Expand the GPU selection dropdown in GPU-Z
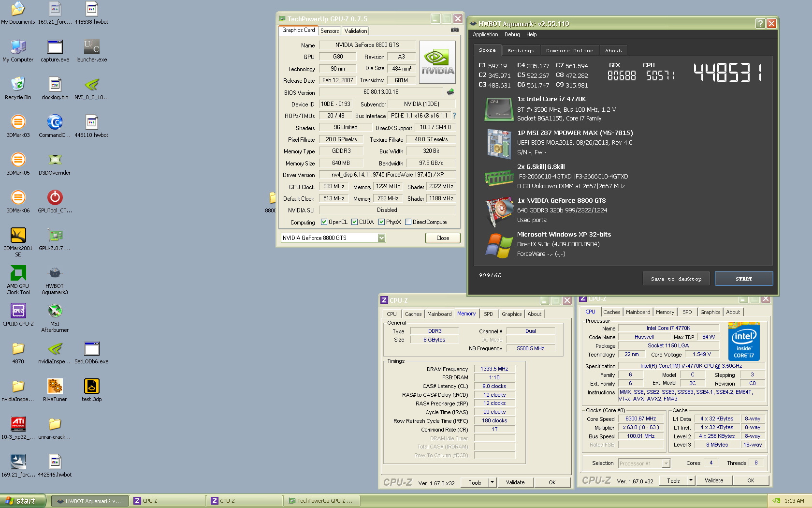Viewport: 812px width, 508px height. pos(381,238)
